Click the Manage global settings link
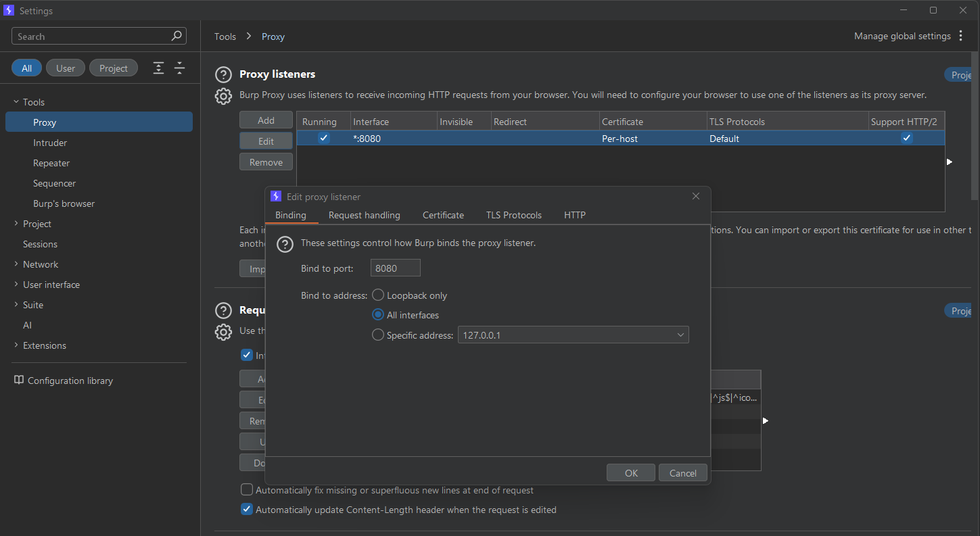This screenshot has height=536, width=980. 902,35
